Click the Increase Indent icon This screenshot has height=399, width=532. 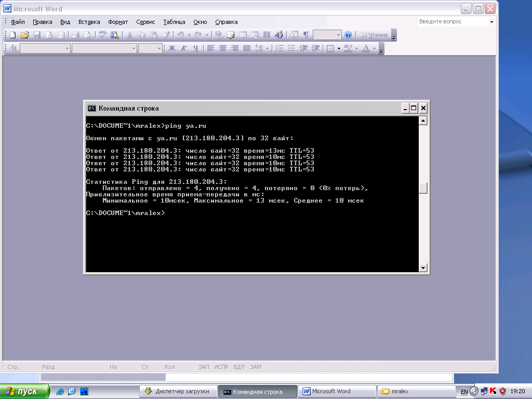coord(316,48)
